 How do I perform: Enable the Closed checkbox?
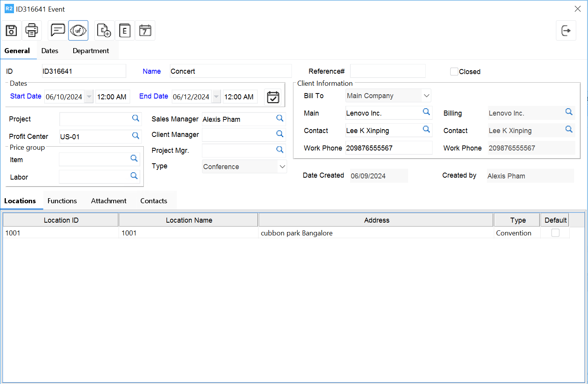coord(454,72)
